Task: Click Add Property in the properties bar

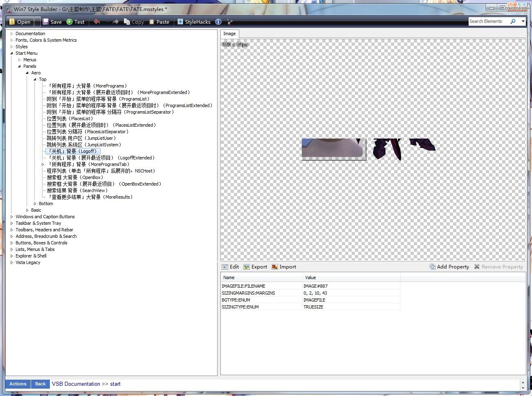Action: click(x=449, y=267)
